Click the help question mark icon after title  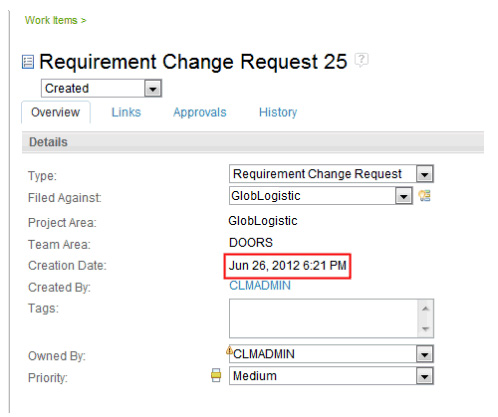pos(361,60)
